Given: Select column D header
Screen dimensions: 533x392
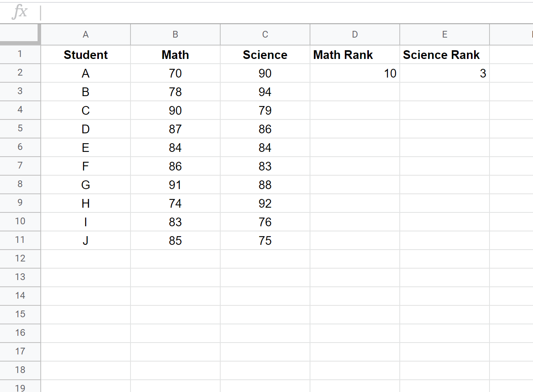Looking at the screenshot, I should click(x=355, y=34).
